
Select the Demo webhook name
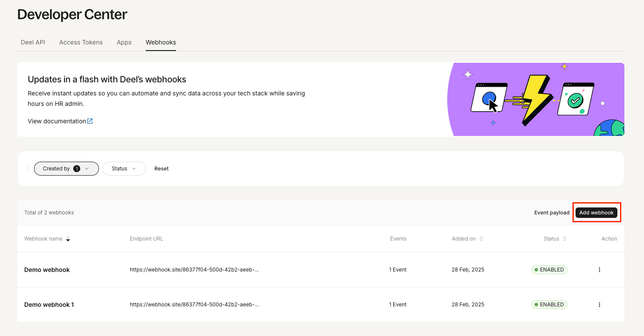(x=47, y=270)
